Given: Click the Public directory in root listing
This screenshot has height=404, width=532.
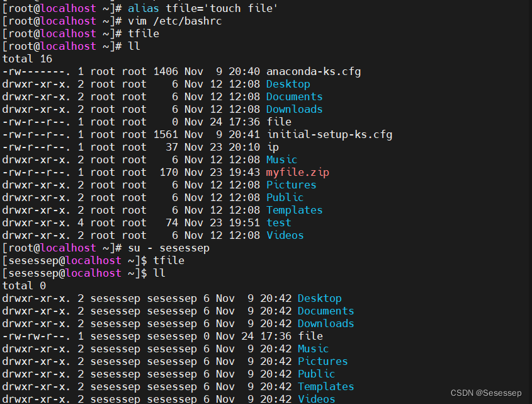Looking at the screenshot, I should (285, 197).
